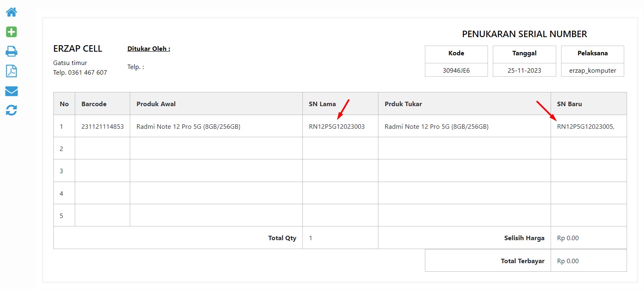Click the 'Tanggal' header box
This screenshot has width=644, height=289.
click(524, 54)
